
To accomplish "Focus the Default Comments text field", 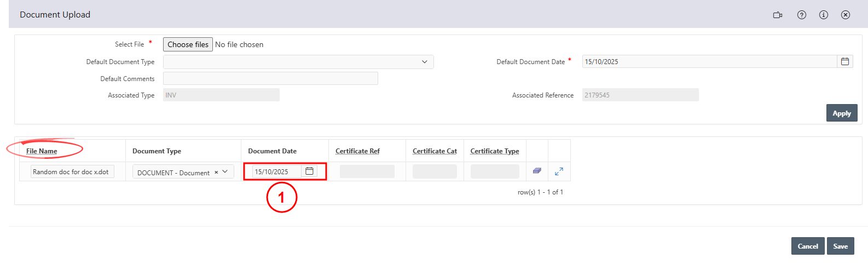I will [270, 79].
